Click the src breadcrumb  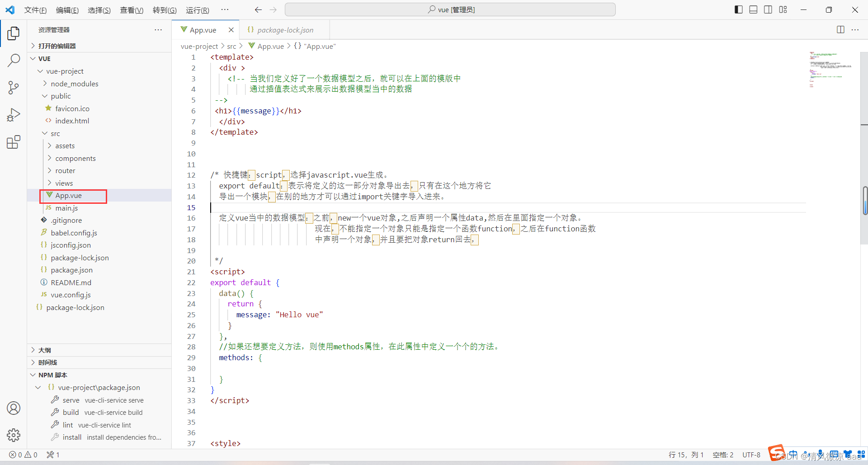point(231,46)
